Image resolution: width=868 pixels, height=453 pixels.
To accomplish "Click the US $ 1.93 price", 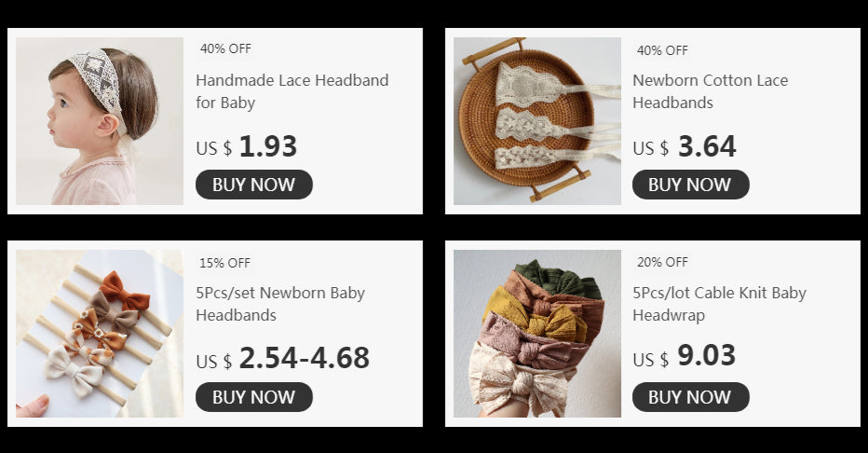I will click(x=247, y=147).
